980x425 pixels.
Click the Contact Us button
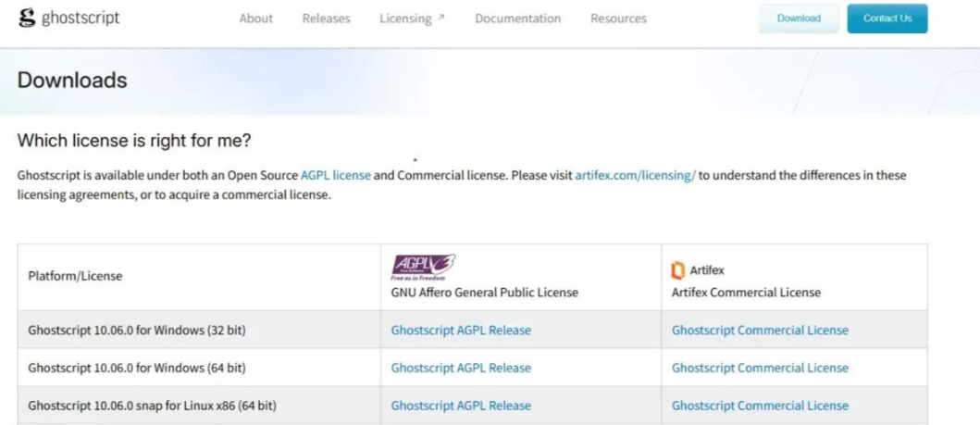[x=887, y=19]
